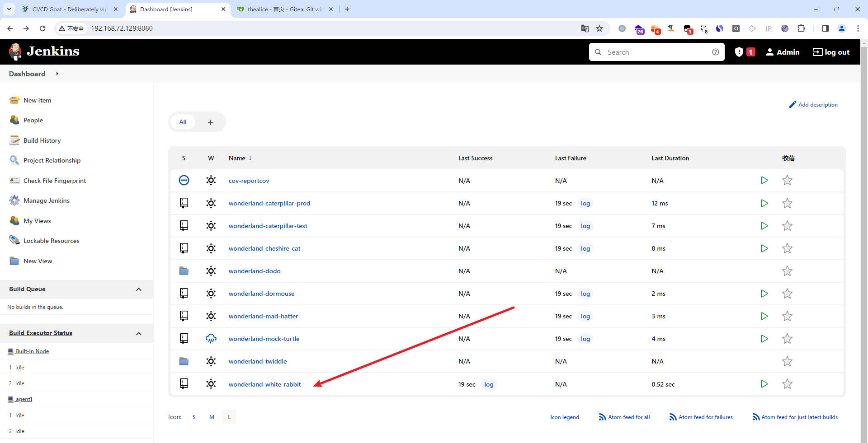Open Build History from sidebar

pos(42,140)
